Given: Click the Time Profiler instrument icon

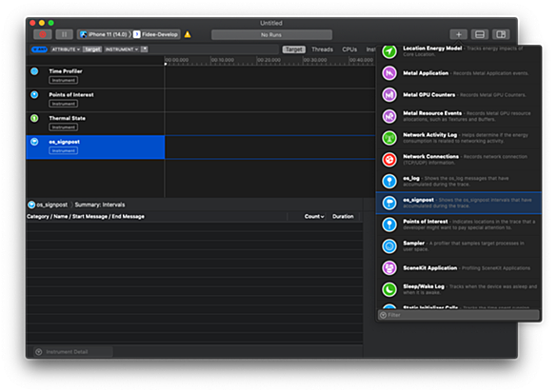Looking at the screenshot, I should point(34,71).
